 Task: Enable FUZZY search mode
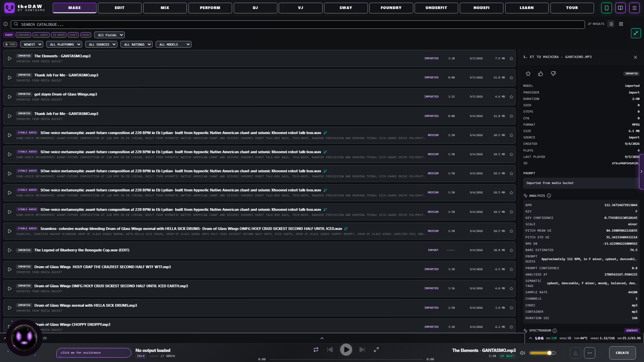(9, 35)
